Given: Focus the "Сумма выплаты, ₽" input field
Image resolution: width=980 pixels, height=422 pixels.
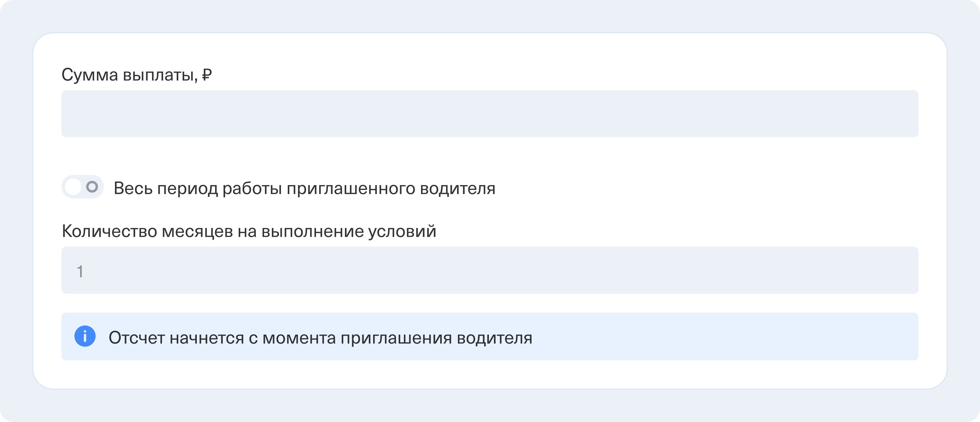Looking at the screenshot, I should [x=490, y=114].
